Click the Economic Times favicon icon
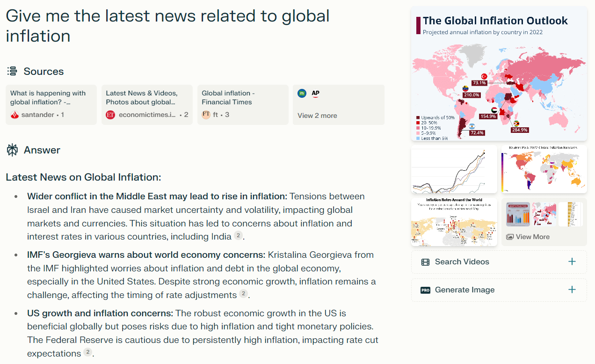 (x=110, y=115)
